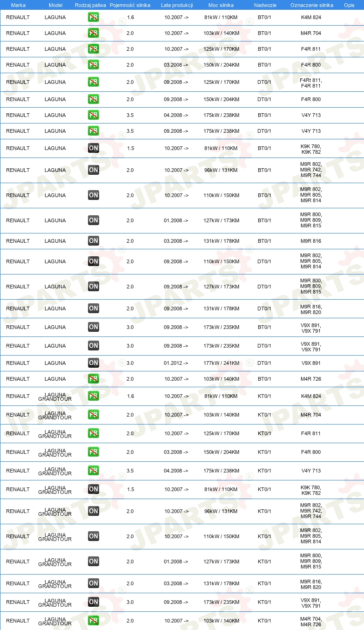
Task: Select 81kW / 110KM in Grandtour 1.5 row
Action: pyautogui.click(x=221, y=489)
